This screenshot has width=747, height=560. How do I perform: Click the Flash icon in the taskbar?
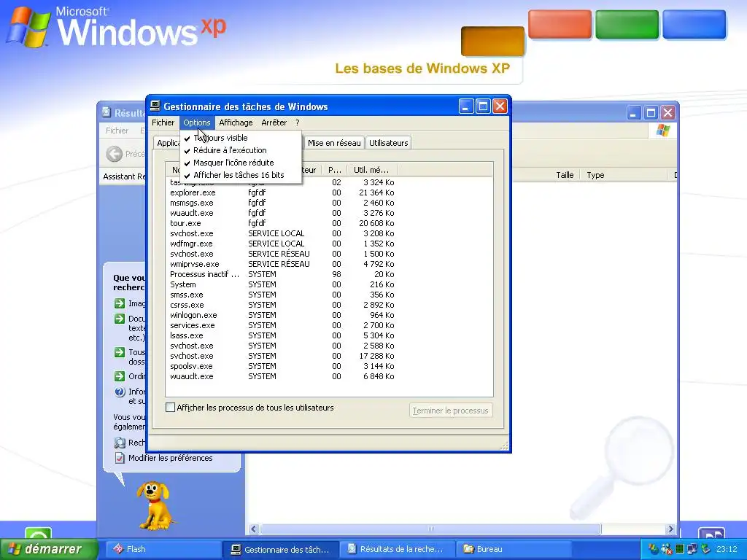coord(118,549)
